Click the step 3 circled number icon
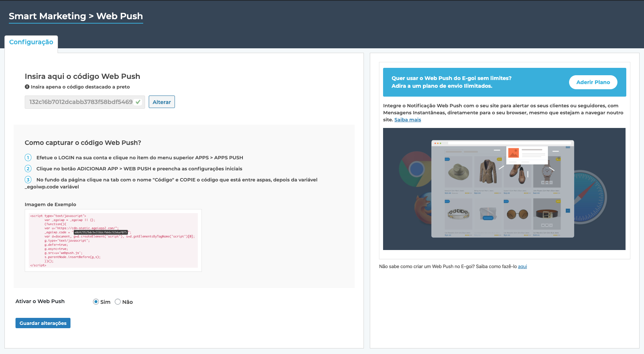644x354 pixels. [28, 180]
